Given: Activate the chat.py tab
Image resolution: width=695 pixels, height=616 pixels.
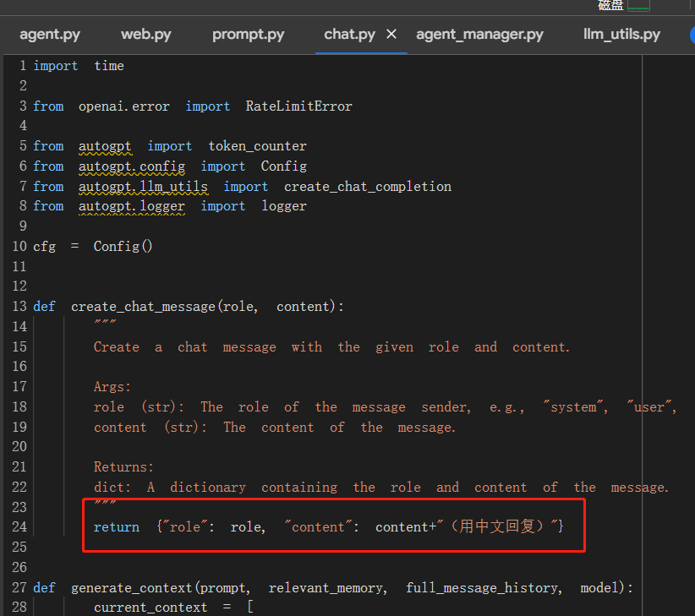Looking at the screenshot, I should point(349,35).
